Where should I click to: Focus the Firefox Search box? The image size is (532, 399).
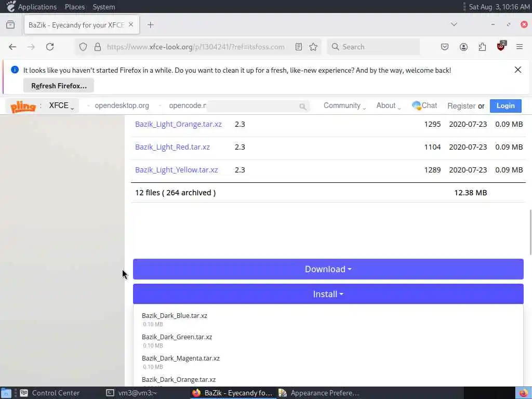(x=373, y=47)
